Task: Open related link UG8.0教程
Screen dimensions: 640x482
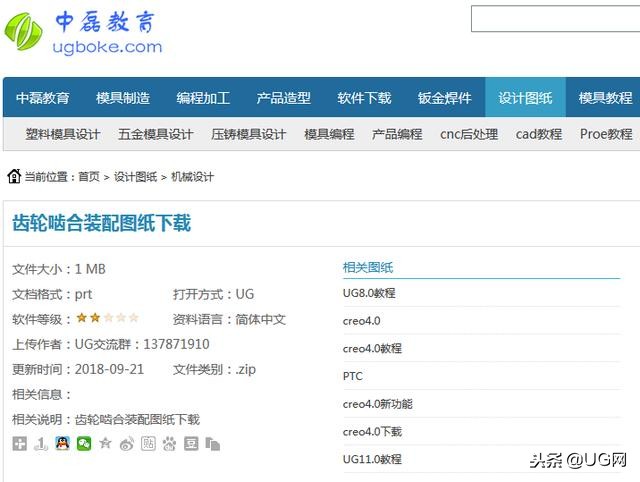Action: pyautogui.click(x=369, y=293)
